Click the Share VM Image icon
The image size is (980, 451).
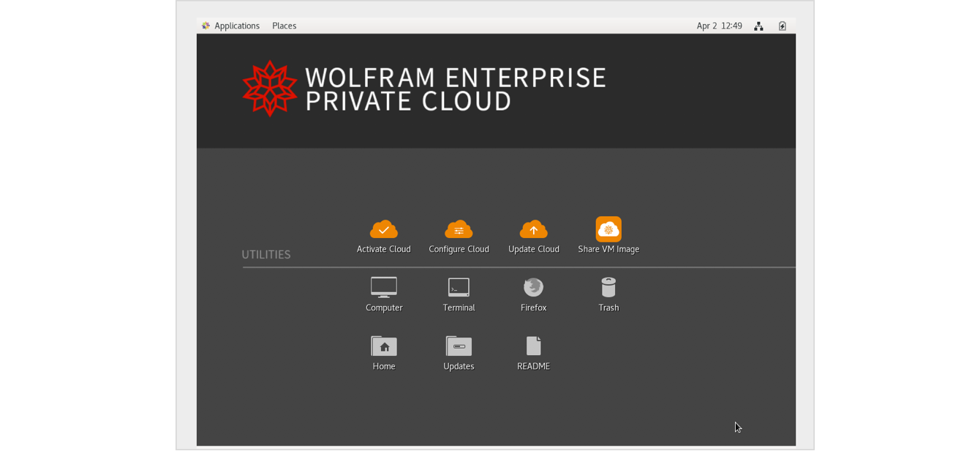[x=608, y=229]
